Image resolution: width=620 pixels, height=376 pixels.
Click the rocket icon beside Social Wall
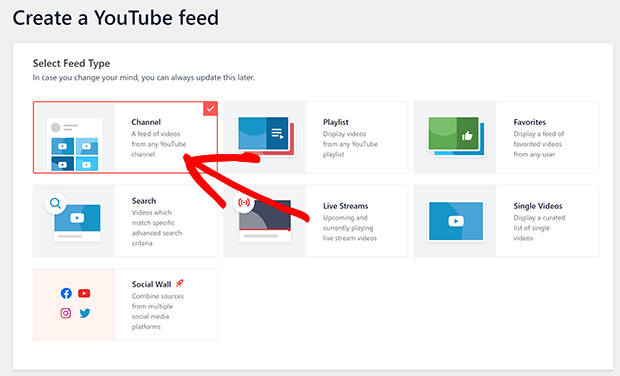[180, 283]
